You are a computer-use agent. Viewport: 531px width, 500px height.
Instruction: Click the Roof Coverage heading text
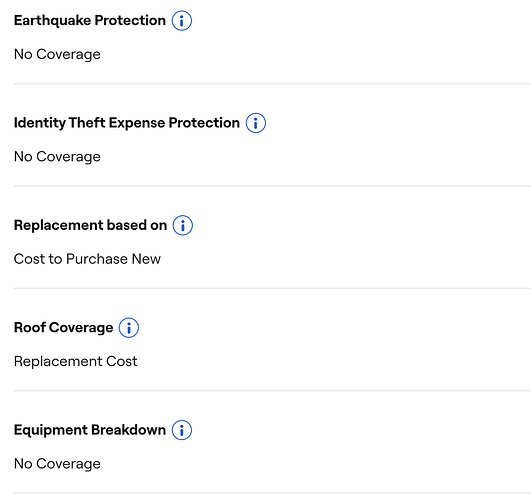tap(63, 328)
